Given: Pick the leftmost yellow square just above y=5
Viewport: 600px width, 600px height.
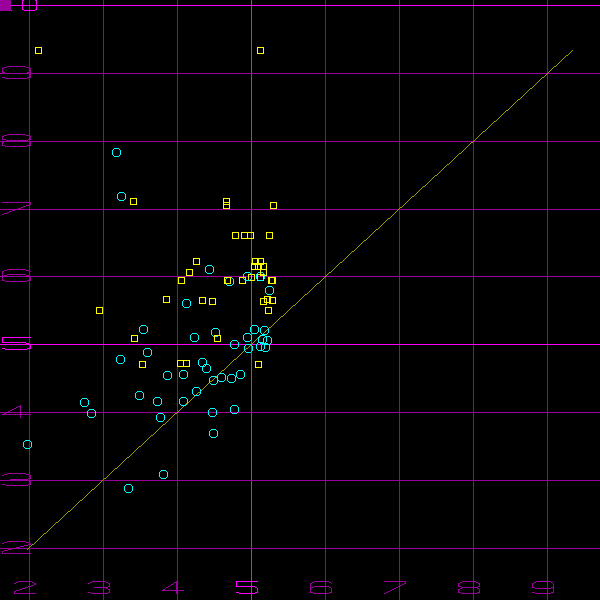Looking at the screenshot, I should (99, 310).
